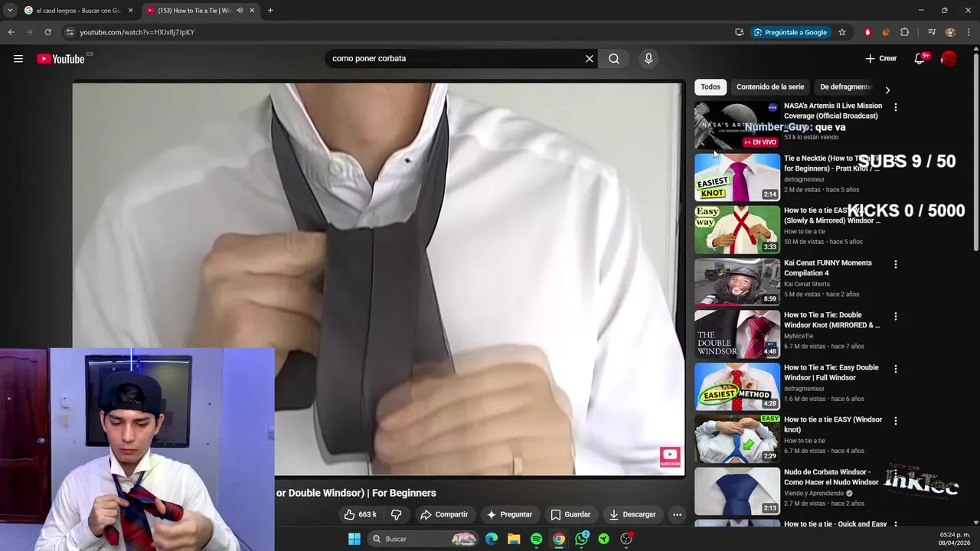Open Kai Cenat FUNNY Moments thumbnail
Image resolution: width=980 pixels, height=551 pixels.
point(737,282)
